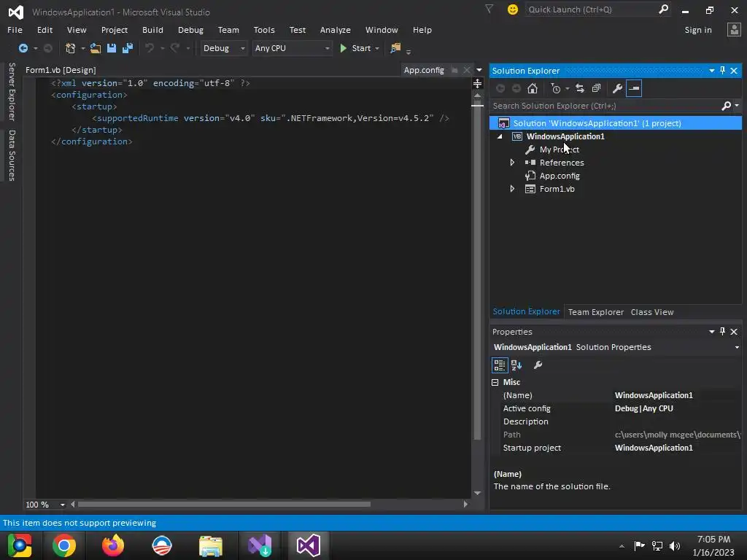
Task: Switch to the Team Explorer tab
Action: pyautogui.click(x=595, y=312)
